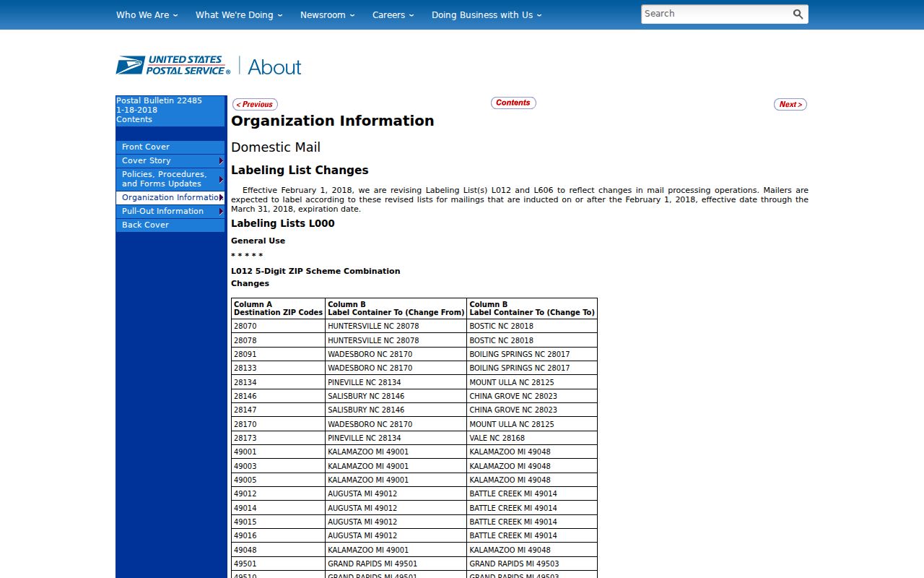Click BATTLE CREEK MI 49014 in row 49016
924x578 pixels.
click(x=532, y=535)
